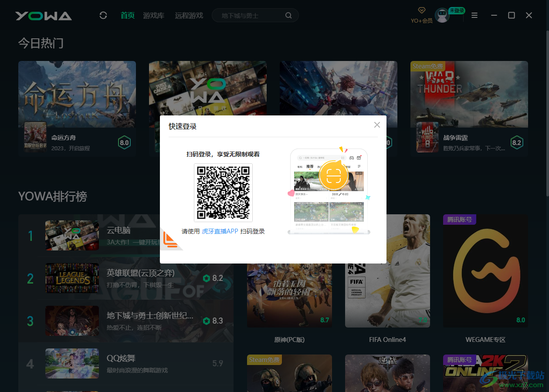Viewport: 549px width, 392px height.
Task: Click the phone scan illustration
Action: point(329,191)
